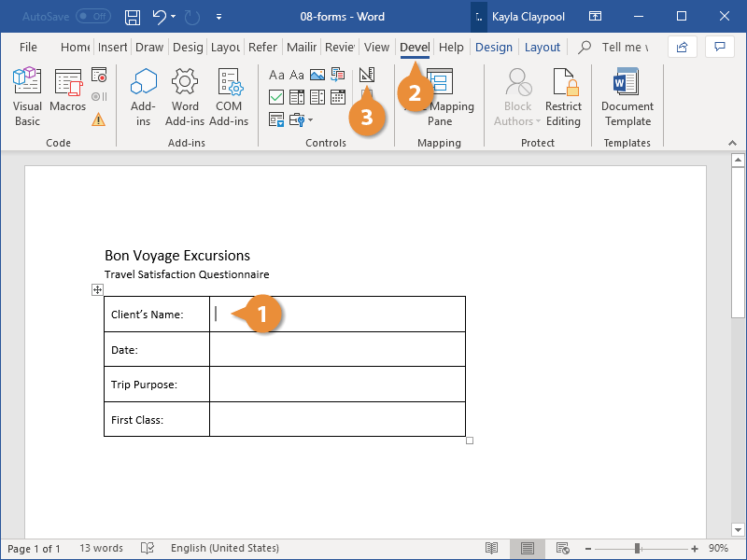
Task: Open the Mailings ribbon tab
Action: point(301,47)
